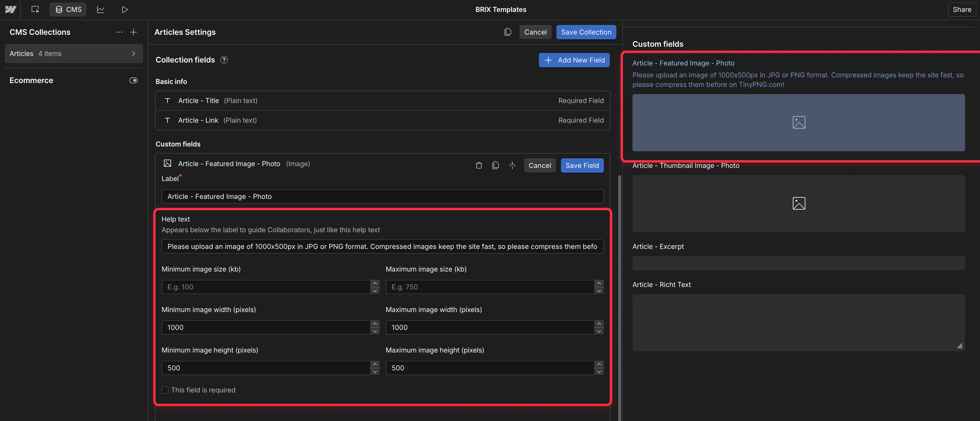The image size is (980, 421).
Task: Open the Article - Link field row
Action: (x=382, y=121)
